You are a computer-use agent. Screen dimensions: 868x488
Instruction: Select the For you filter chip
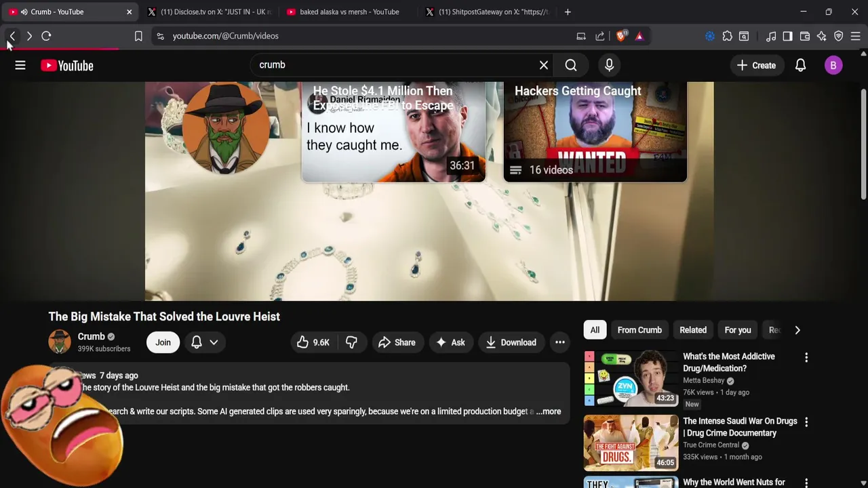point(738,330)
